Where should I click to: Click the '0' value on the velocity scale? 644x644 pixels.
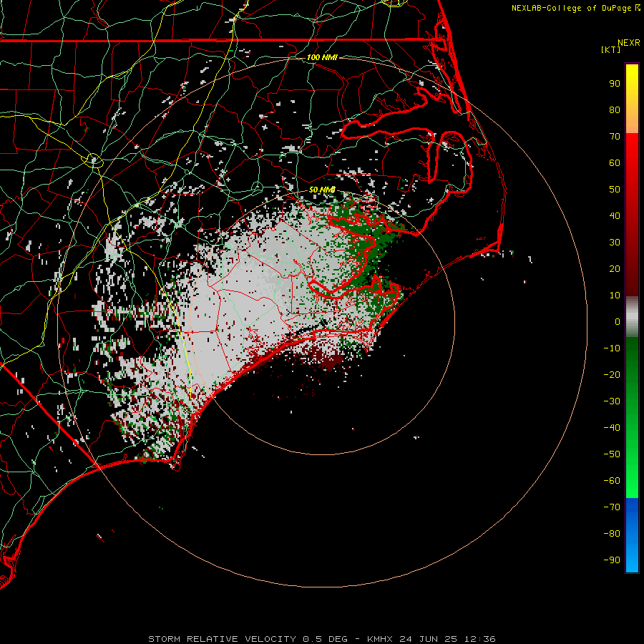(618, 322)
